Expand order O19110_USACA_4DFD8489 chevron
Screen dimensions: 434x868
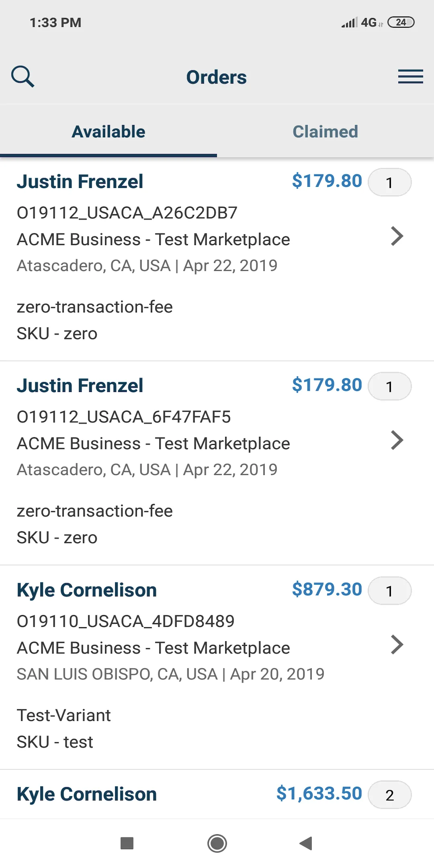click(397, 645)
